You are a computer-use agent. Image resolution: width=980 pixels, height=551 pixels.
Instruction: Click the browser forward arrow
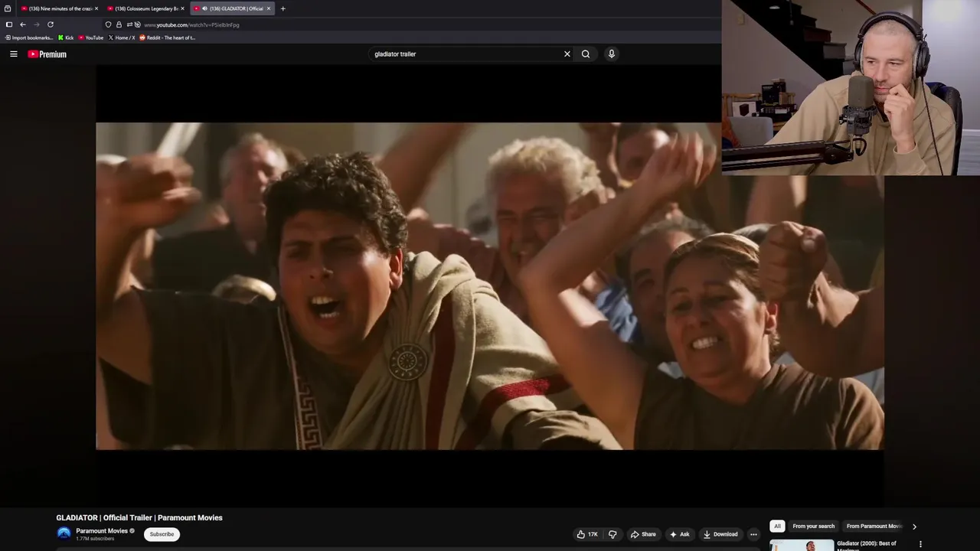point(37,24)
